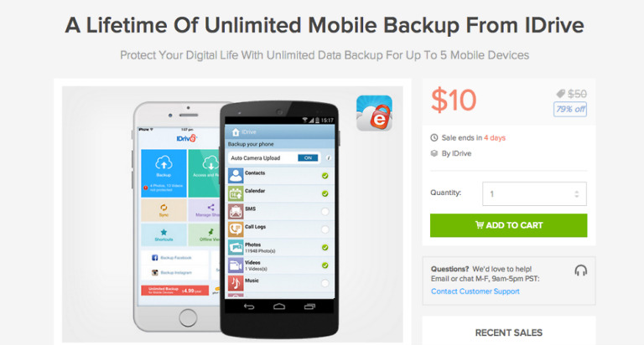Click the SMS envelope icon
Viewport: 644px width, 345px height.
tap(236, 211)
